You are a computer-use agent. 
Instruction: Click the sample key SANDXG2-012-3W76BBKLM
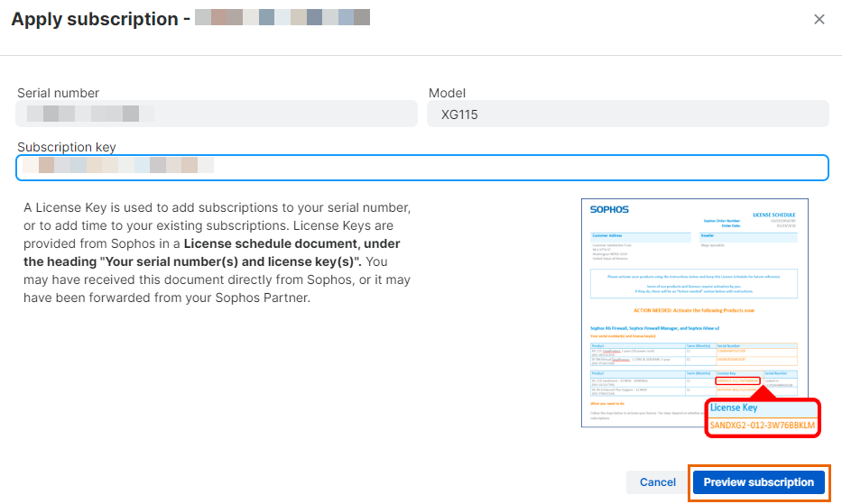[x=763, y=425]
